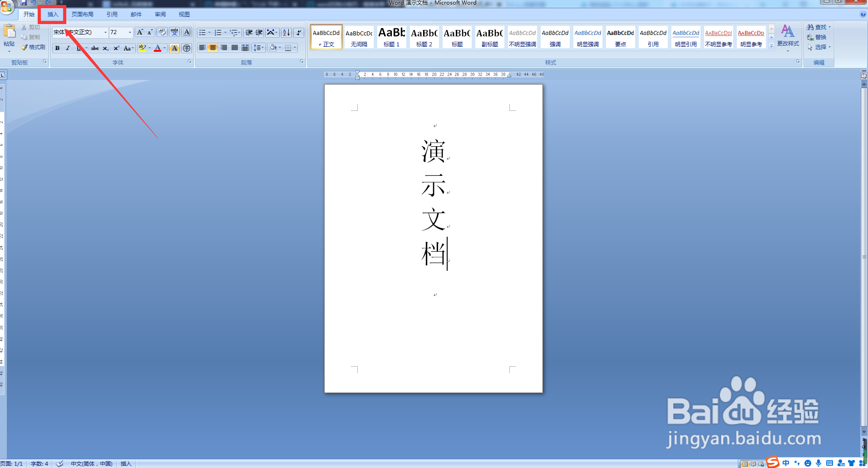The height and width of the screenshot is (468, 868).
Task: Apply 副标题 style
Action: (490, 37)
